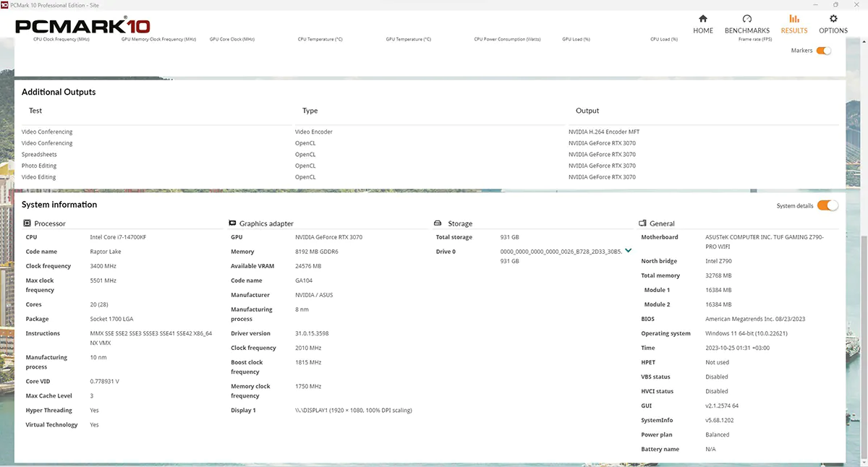Select Core VID value 0.778931 V
The height and width of the screenshot is (467, 868).
point(105,381)
